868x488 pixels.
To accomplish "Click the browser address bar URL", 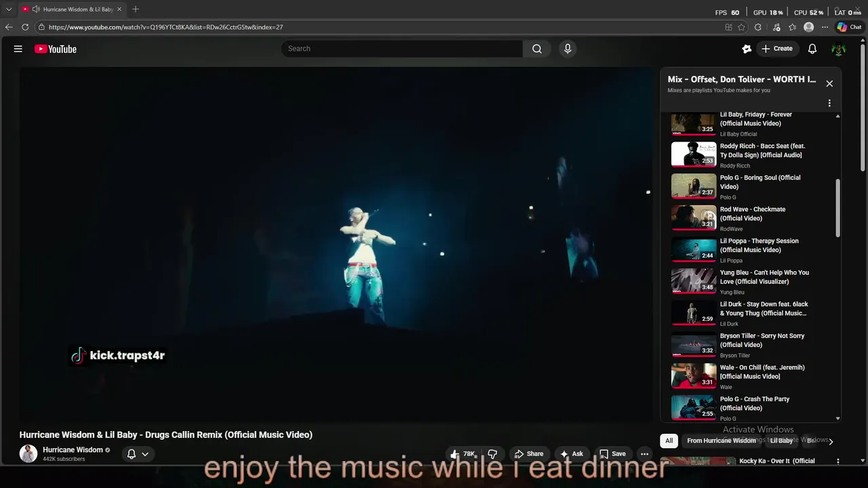I will coord(165,27).
